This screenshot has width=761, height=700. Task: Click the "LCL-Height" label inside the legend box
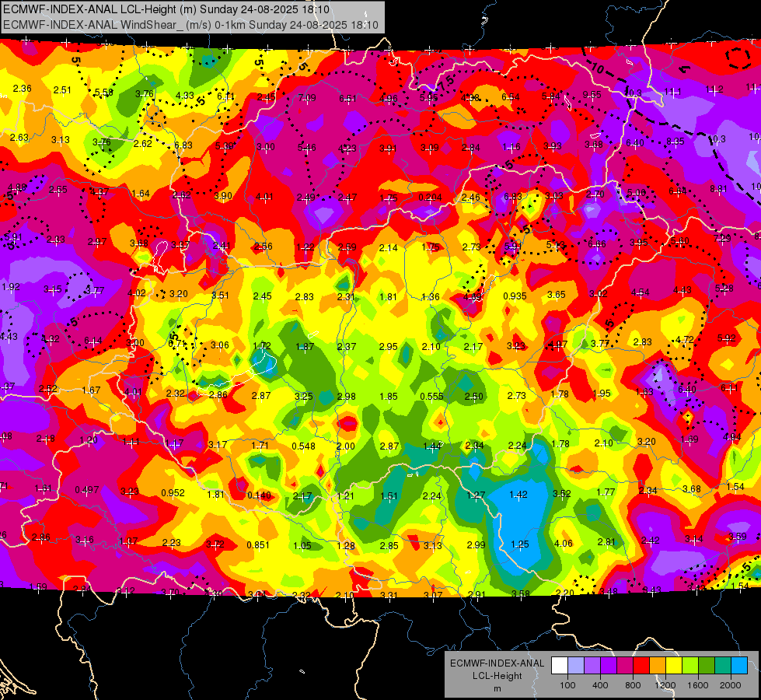click(497, 676)
